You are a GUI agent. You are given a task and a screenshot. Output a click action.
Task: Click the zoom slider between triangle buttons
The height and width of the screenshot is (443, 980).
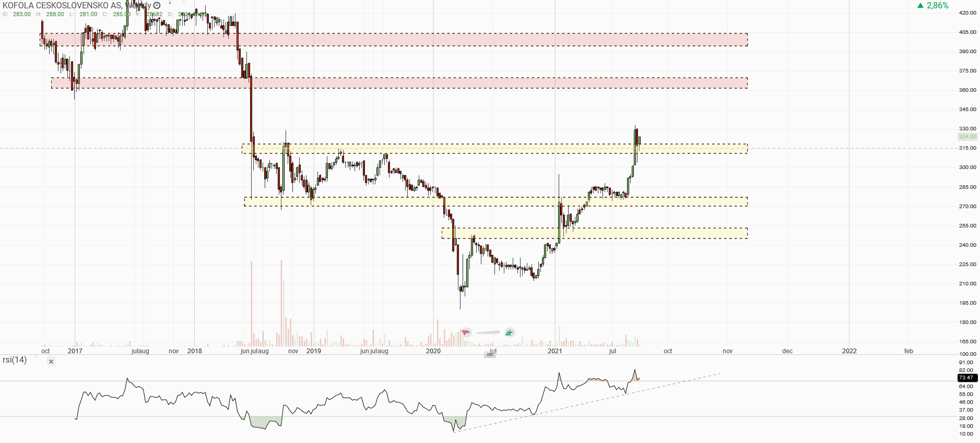pyautogui.click(x=488, y=332)
